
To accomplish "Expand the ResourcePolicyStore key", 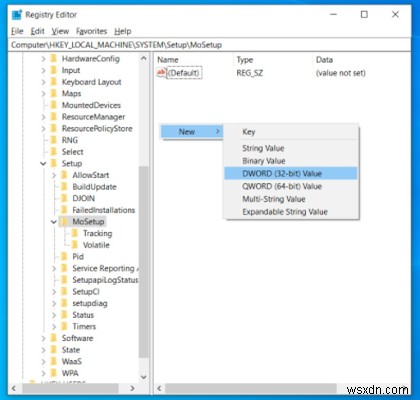I will pyautogui.click(x=43, y=129).
